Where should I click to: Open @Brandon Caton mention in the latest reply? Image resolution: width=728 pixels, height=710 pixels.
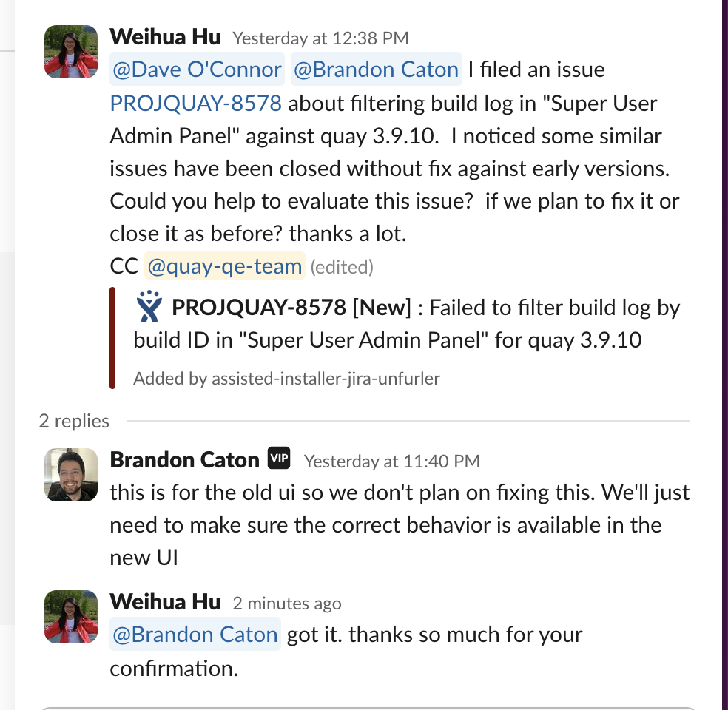point(195,635)
